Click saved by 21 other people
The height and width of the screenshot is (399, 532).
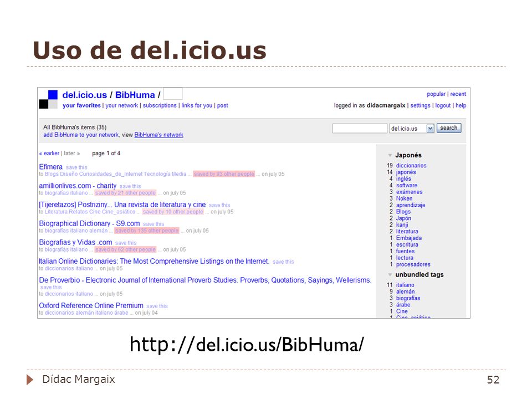(x=125, y=193)
